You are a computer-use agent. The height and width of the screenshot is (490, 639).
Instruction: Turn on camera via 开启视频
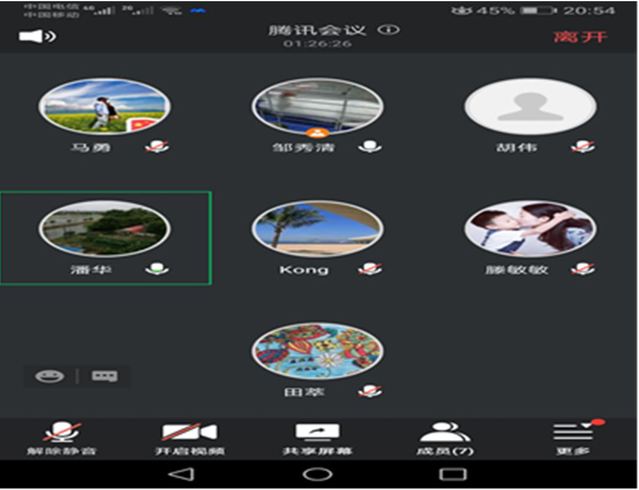190,438
